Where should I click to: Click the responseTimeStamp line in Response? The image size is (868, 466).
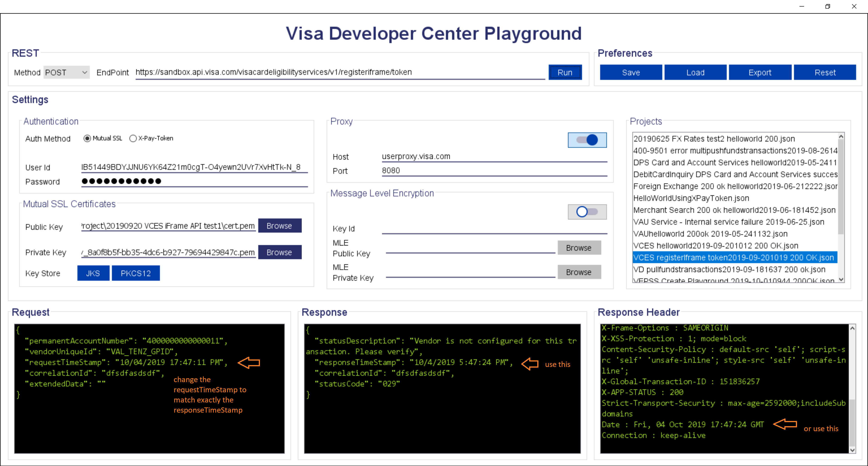[x=414, y=362]
